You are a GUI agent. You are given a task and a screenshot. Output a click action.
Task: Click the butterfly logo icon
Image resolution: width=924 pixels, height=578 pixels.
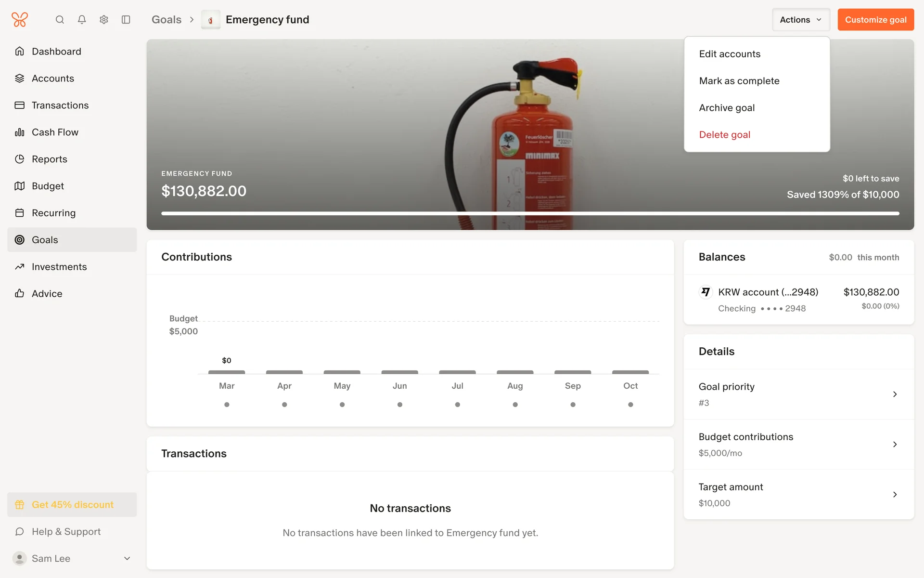pyautogui.click(x=20, y=20)
